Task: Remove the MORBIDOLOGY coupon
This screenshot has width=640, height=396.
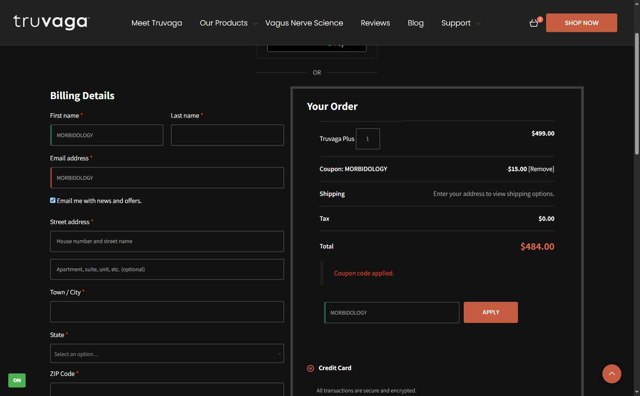Action: point(541,169)
